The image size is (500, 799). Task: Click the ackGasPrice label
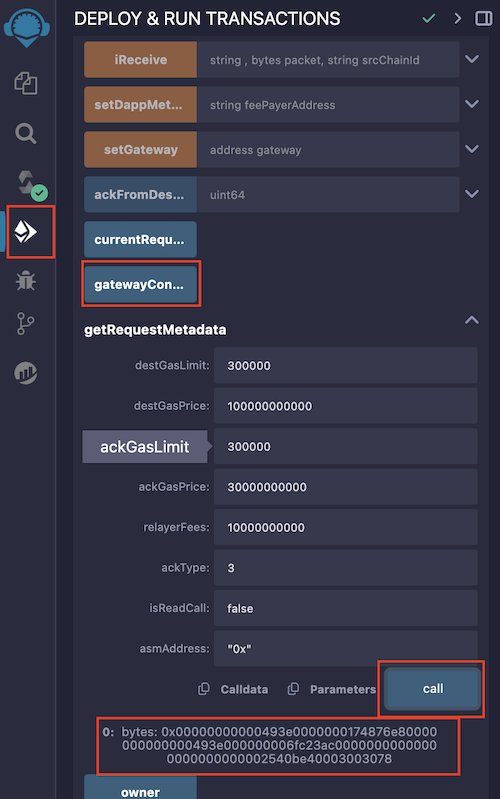click(174, 487)
